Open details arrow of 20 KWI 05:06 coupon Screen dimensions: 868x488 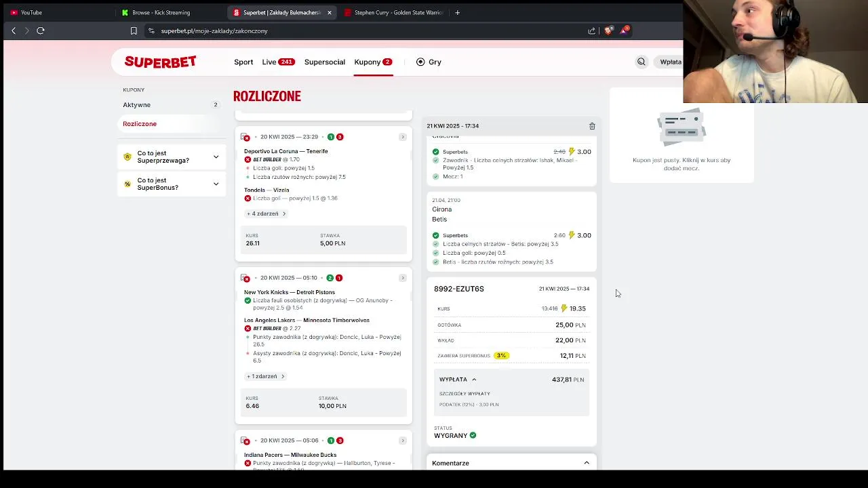[402, 441]
